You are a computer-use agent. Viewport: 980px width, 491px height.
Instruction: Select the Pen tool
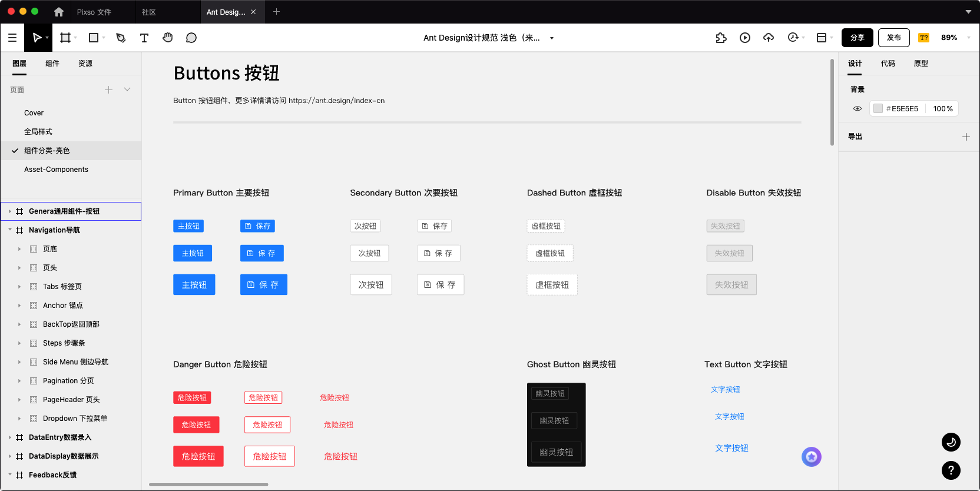point(121,38)
